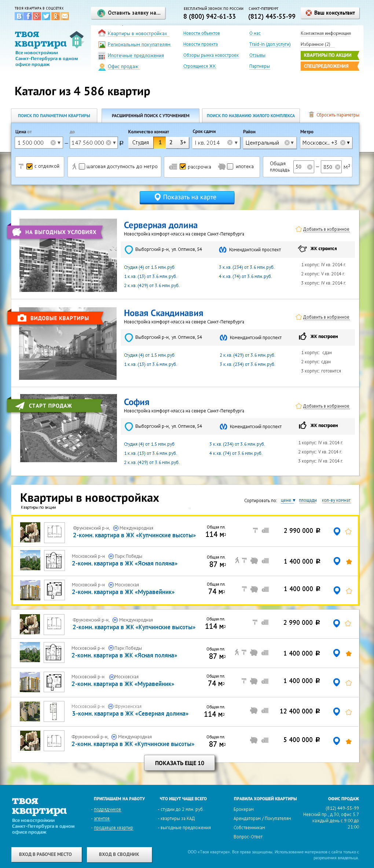Click Показать на карте button
The image size is (374, 868).
tap(187, 197)
